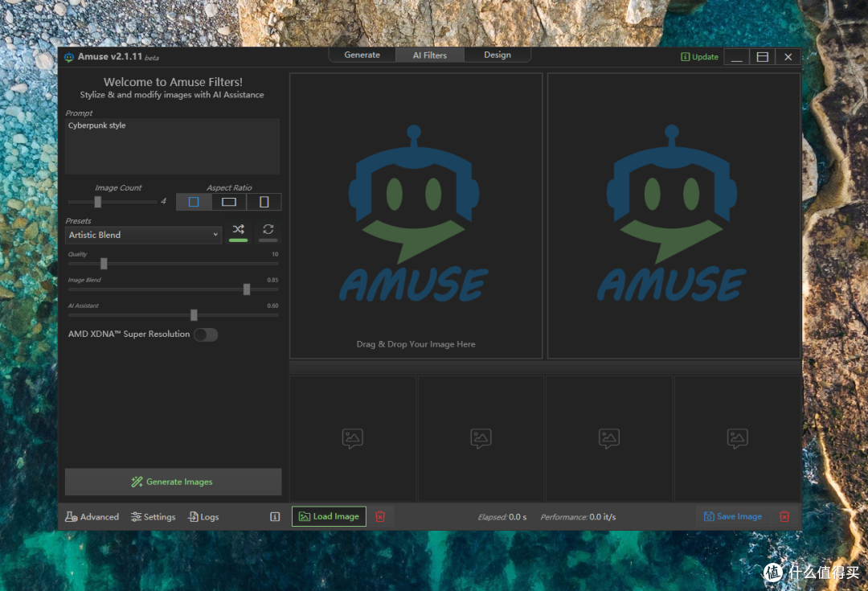The image size is (868, 591).
Task: Open the Settings panel
Action: coord(154,517)
